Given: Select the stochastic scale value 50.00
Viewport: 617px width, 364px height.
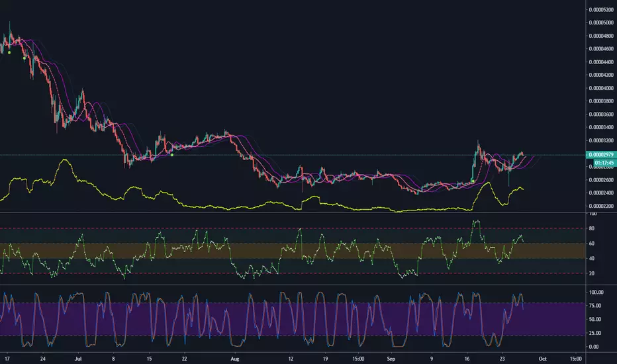Looking at the screenshot, I should pyautogui.click(x=595, y=319).
